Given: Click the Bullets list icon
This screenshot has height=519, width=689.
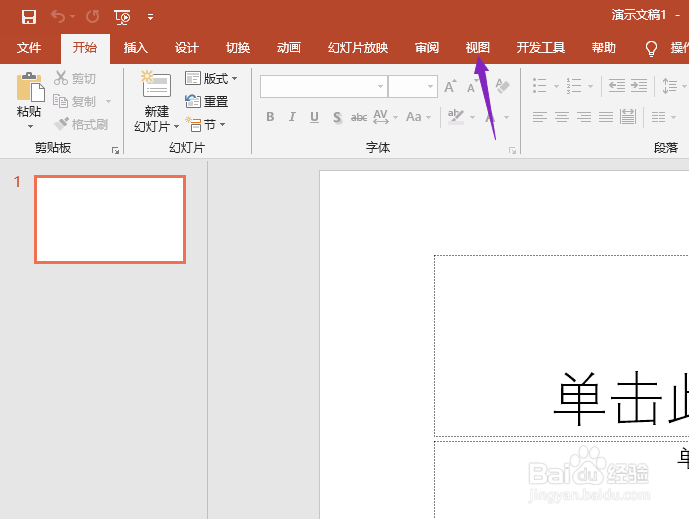Looking at the screenshot, I should point(540,86).
